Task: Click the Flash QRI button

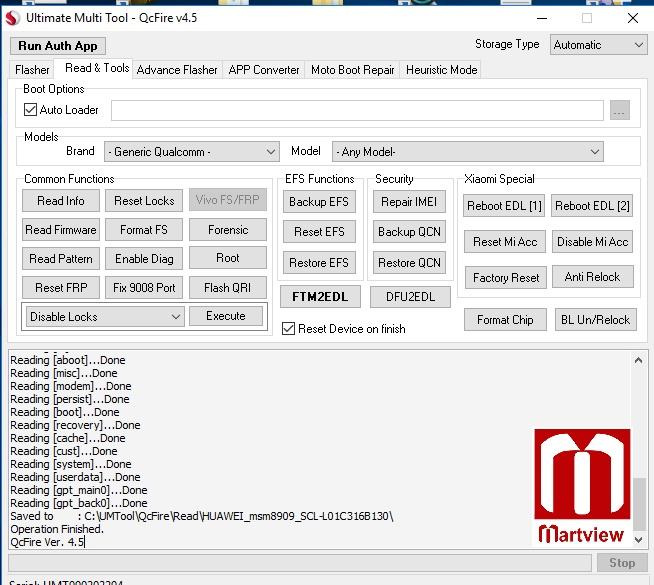Action: tap(228, 287)
